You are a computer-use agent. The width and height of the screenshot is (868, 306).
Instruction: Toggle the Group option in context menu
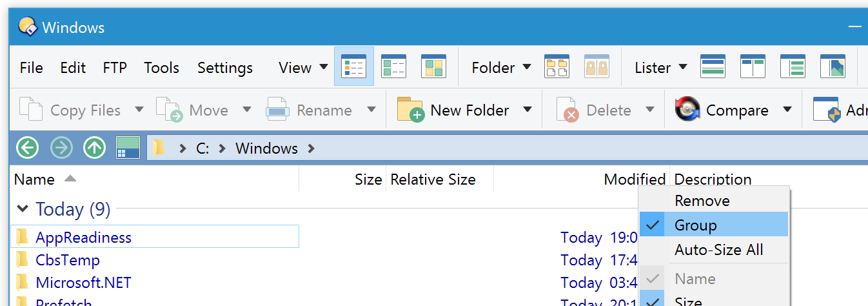(714, 225)
